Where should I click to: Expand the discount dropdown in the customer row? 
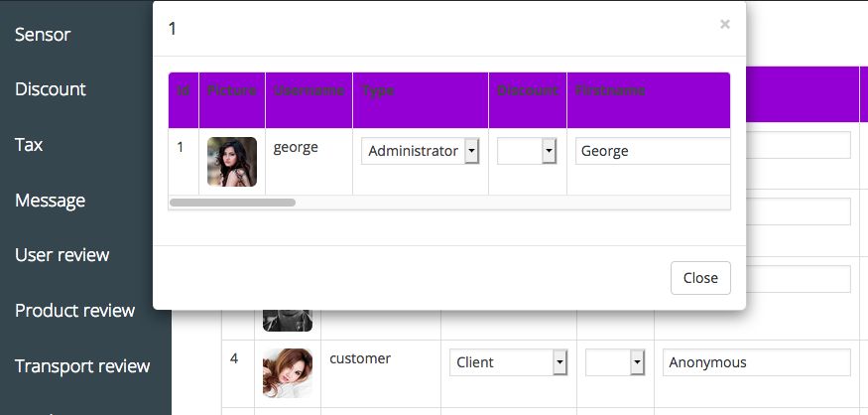coord(615,363)
